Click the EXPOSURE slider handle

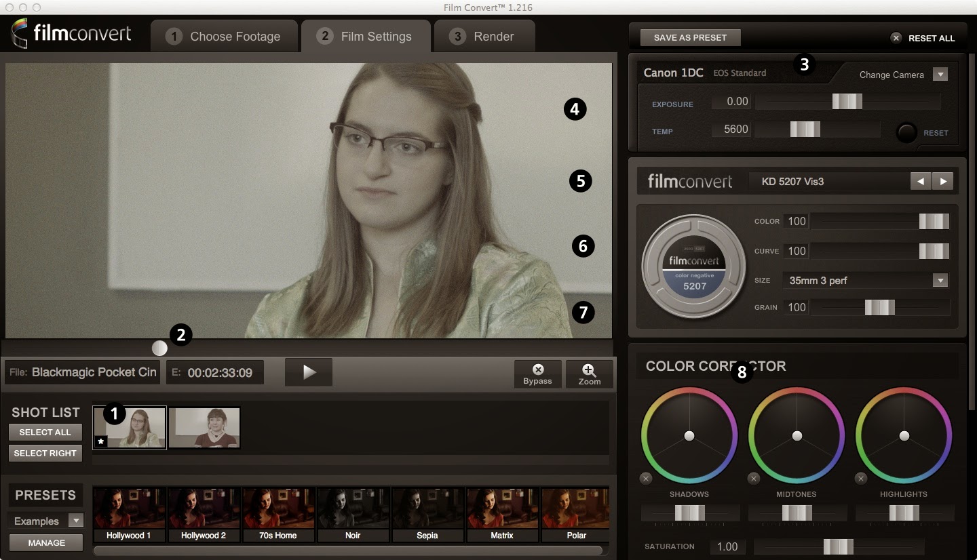(847, 102)
